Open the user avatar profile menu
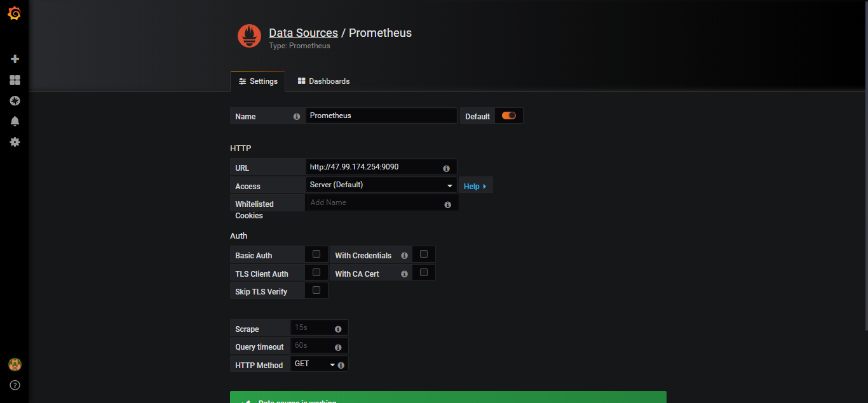 coord(15,364)
